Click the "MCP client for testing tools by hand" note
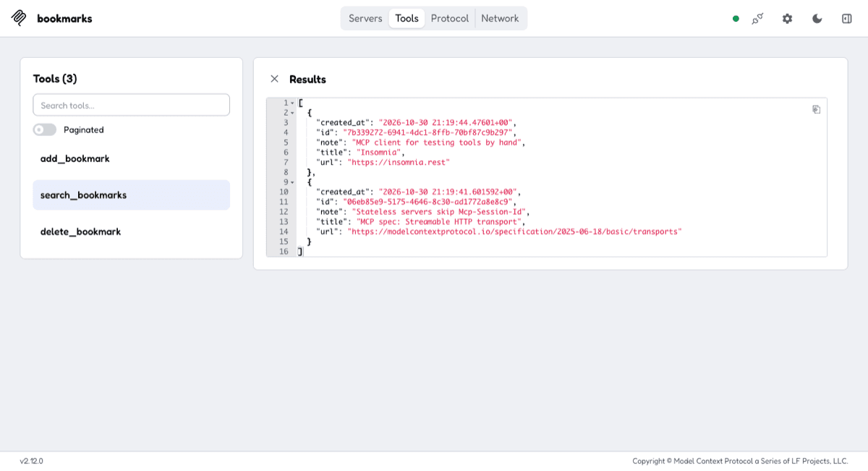 437,143
